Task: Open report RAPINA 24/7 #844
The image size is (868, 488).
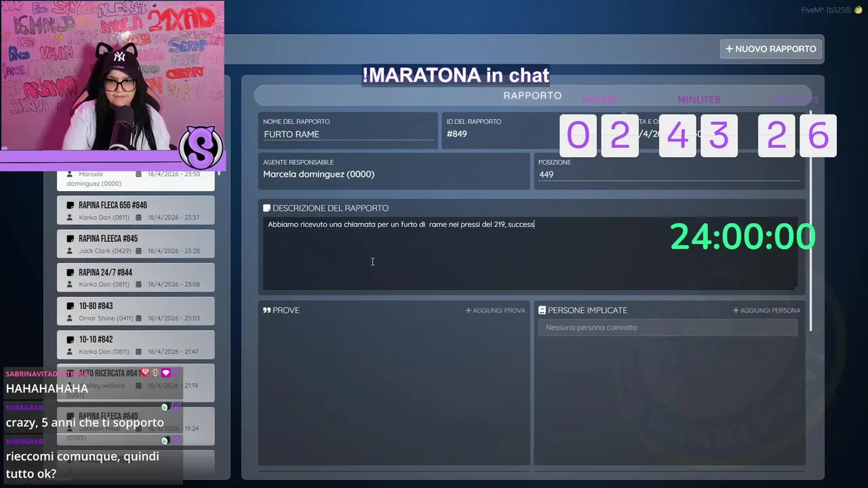Action: (136, 278)
